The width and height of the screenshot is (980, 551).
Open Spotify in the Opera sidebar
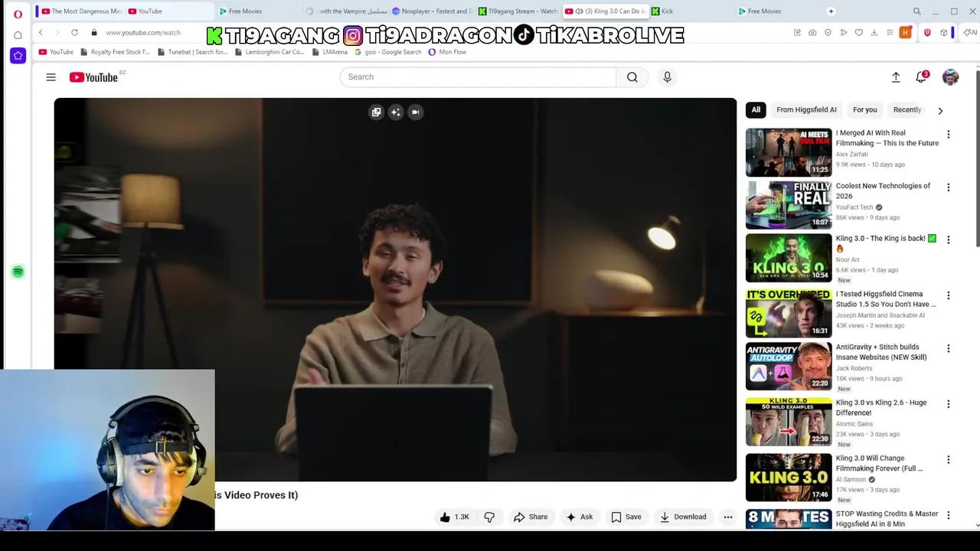(x=18, y=272)
